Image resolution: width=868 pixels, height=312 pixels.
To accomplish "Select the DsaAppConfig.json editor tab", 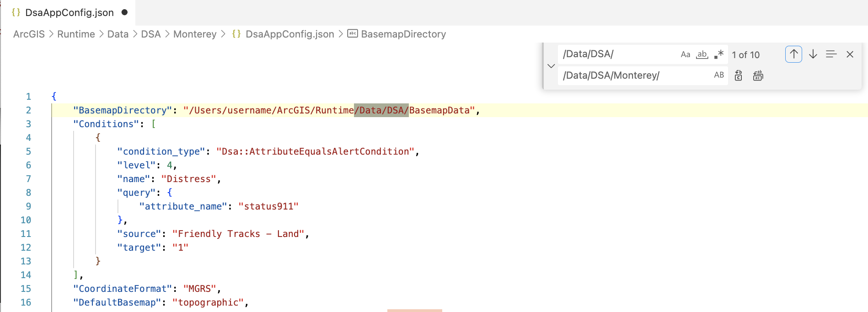I will (x=69, y=12).
